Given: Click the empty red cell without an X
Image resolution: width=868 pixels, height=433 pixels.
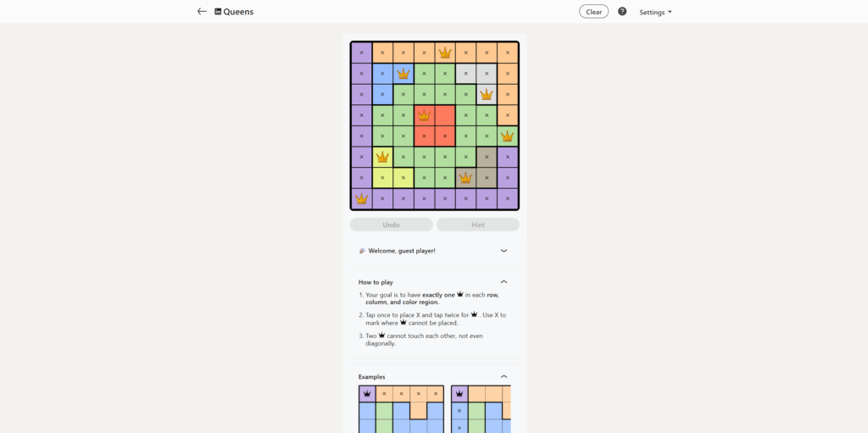Looking at the screenshot, I should click(445, 115).
